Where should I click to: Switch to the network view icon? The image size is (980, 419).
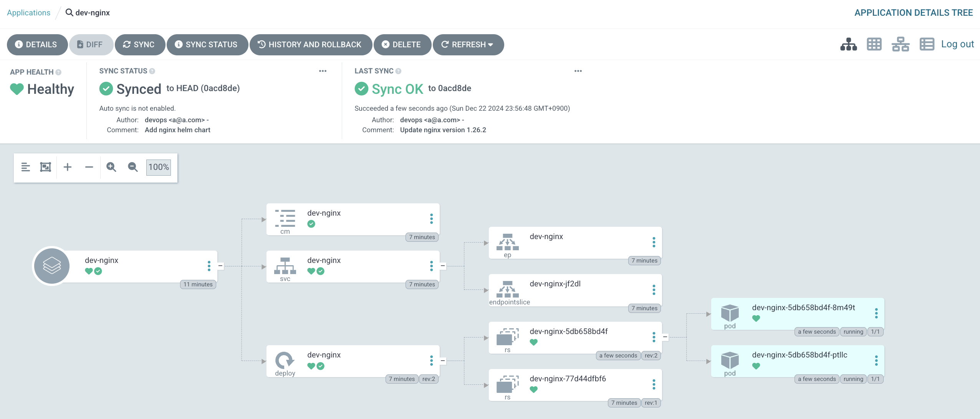[x=900, y=45]
